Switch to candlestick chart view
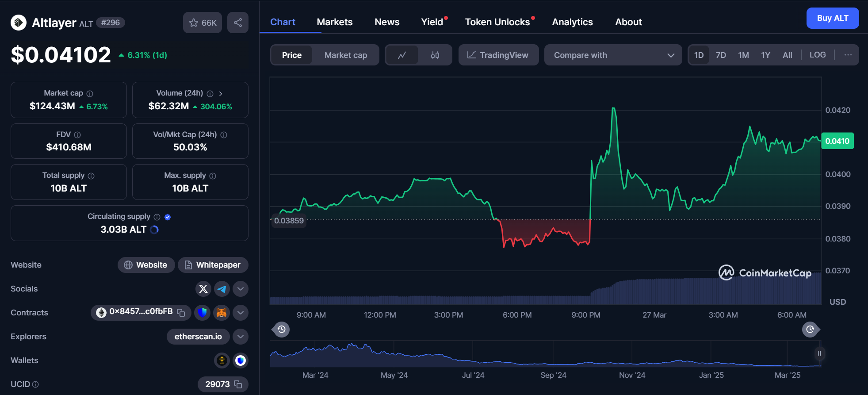 click(x=435, y=55)
